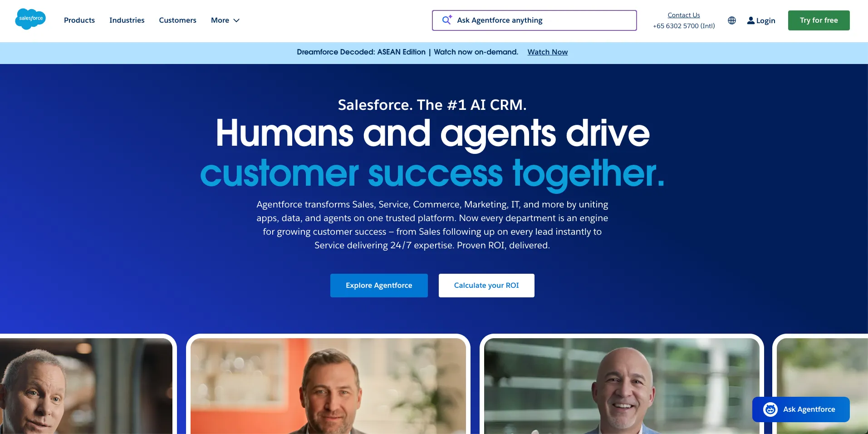The width and height of the screenshot is (868, 434).
Task: Open the Industries menu
Action: click(x=127, y=20)
